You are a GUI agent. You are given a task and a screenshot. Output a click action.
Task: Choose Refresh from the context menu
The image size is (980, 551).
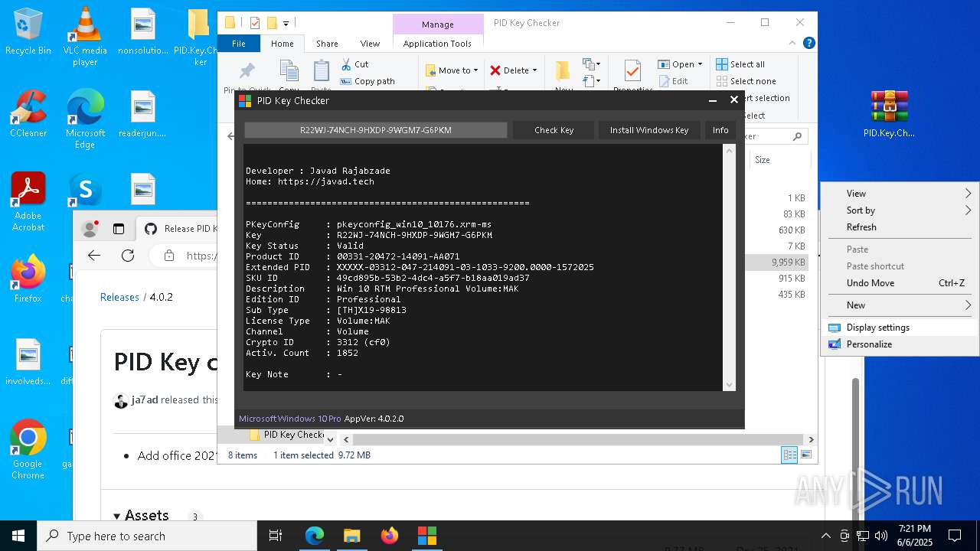click(x=899, y=227)
